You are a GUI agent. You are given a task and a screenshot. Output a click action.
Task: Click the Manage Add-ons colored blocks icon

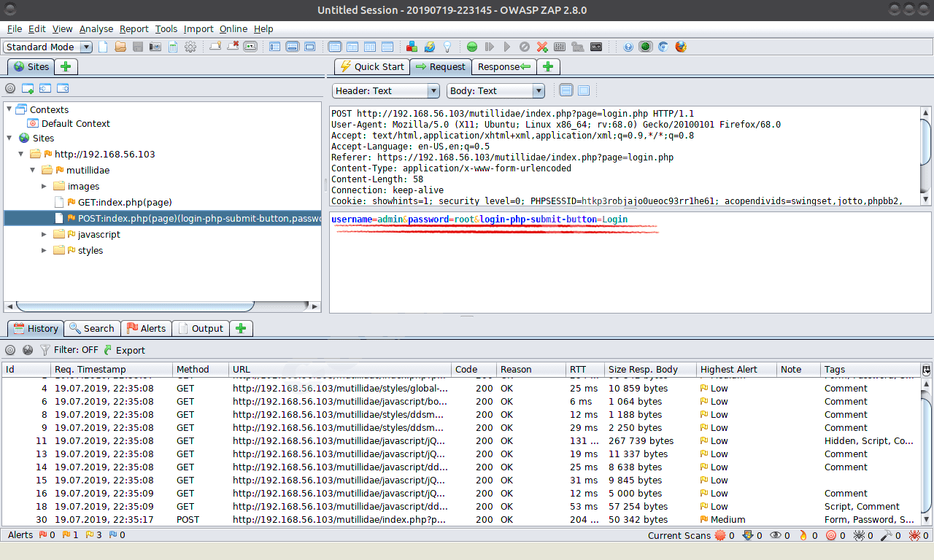[x=412, y=47]
